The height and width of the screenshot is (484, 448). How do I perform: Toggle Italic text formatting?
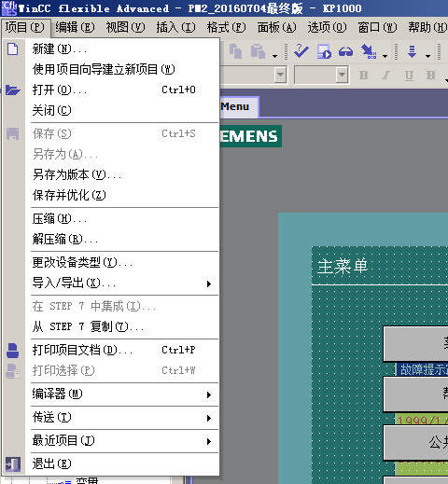click(x=385, y=75)
